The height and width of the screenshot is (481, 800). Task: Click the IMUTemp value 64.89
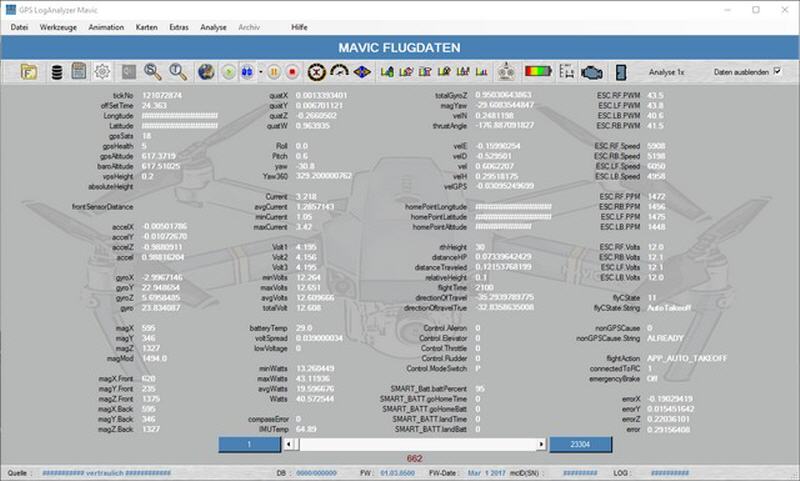click(x=306, y=429)
